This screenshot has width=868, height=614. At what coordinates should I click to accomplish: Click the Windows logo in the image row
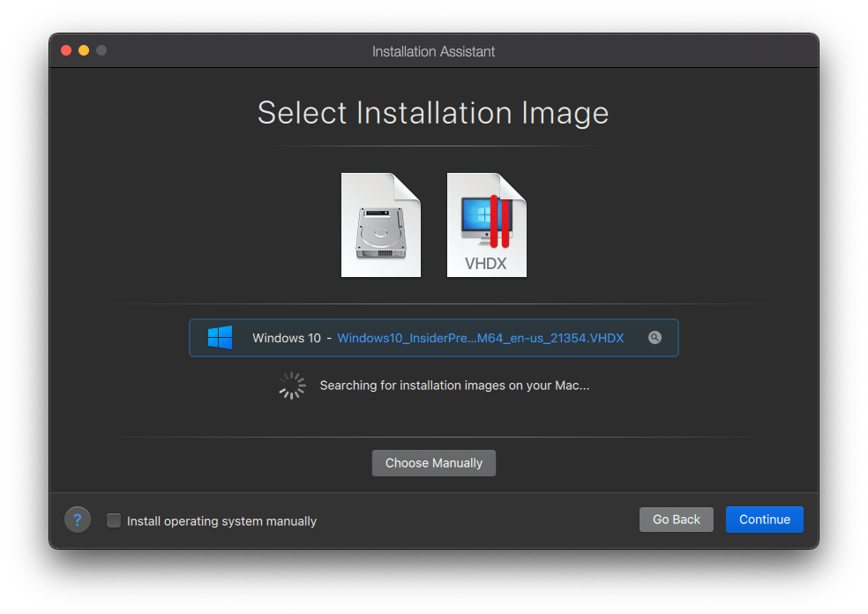220,338
